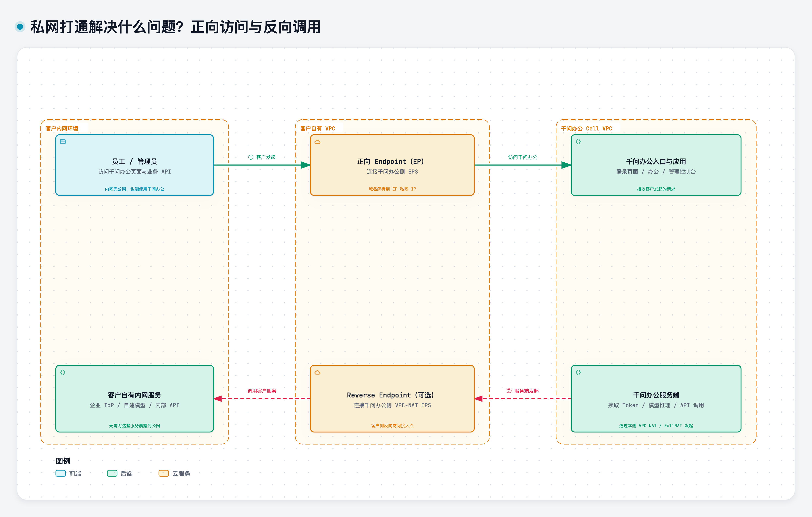The image size is (812, 517).
Task: Click the 连接千问办公侧 VPC-NAT EPS subtitle
Action: (392, 405)
